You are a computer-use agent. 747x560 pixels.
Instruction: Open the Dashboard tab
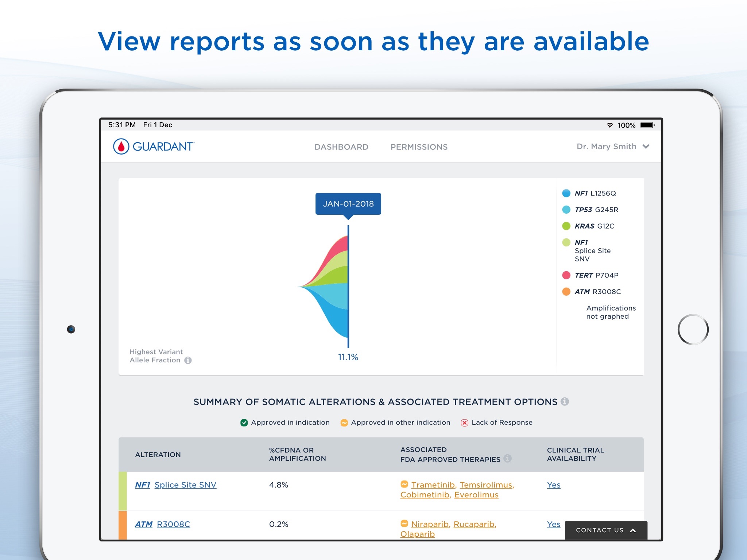[341, 147]
